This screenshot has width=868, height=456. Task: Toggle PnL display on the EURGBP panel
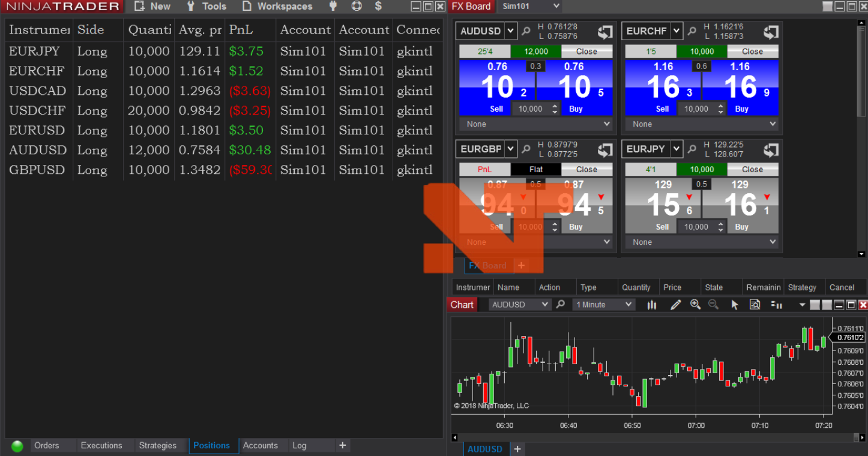[485, 169]
